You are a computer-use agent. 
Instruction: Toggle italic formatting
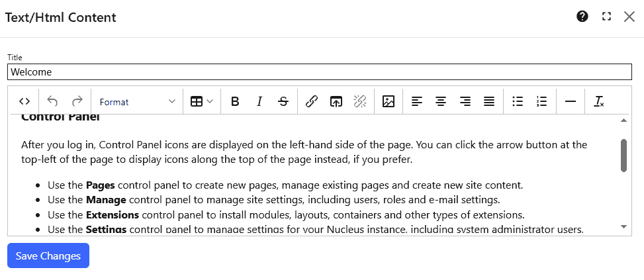click(259, 101)
